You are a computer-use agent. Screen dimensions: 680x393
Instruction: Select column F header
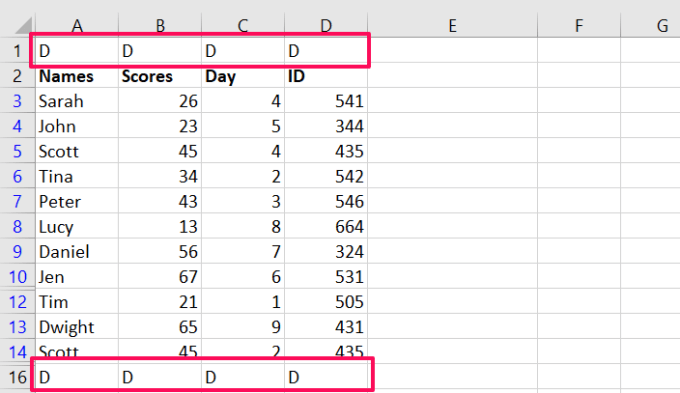(x=579, y=25)
